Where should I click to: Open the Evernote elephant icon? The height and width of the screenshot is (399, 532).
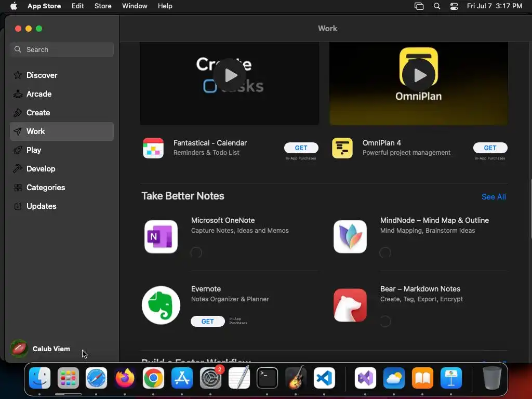click(161, 305)
